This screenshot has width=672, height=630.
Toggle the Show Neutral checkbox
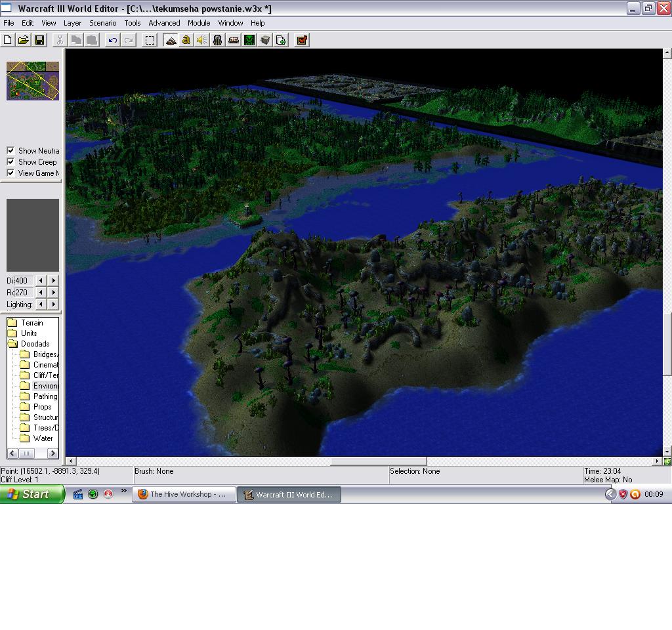[10, 150]
